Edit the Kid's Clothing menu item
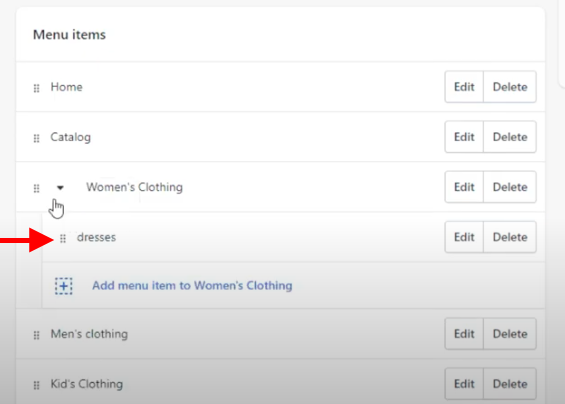565x404 pixels. click(x=464, y=384)
